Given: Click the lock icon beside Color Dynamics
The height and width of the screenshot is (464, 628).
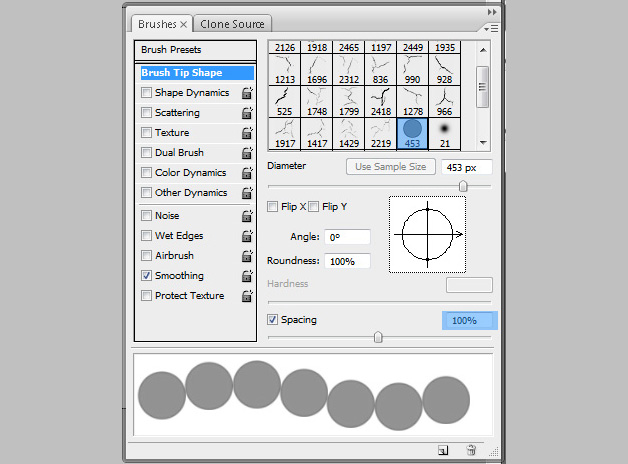Looking at the screenshot, I should pos(247,173).
